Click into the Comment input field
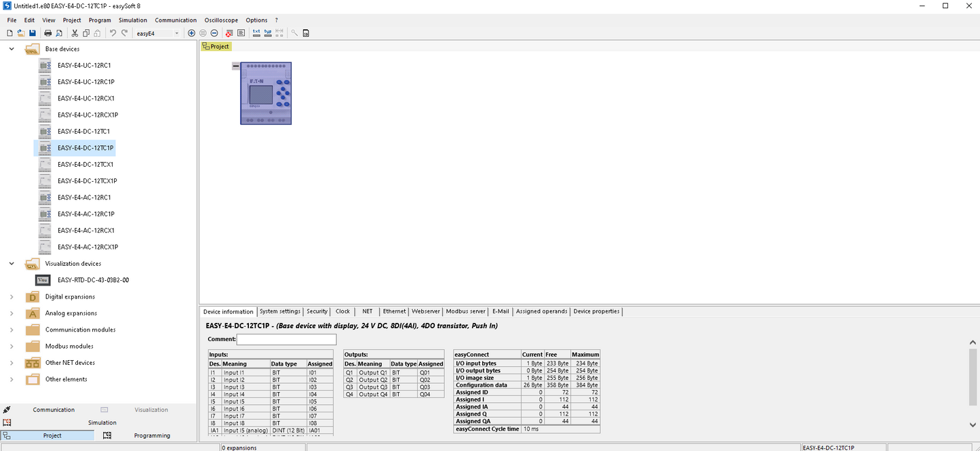The image size is (980, 451). click(286, 339)
